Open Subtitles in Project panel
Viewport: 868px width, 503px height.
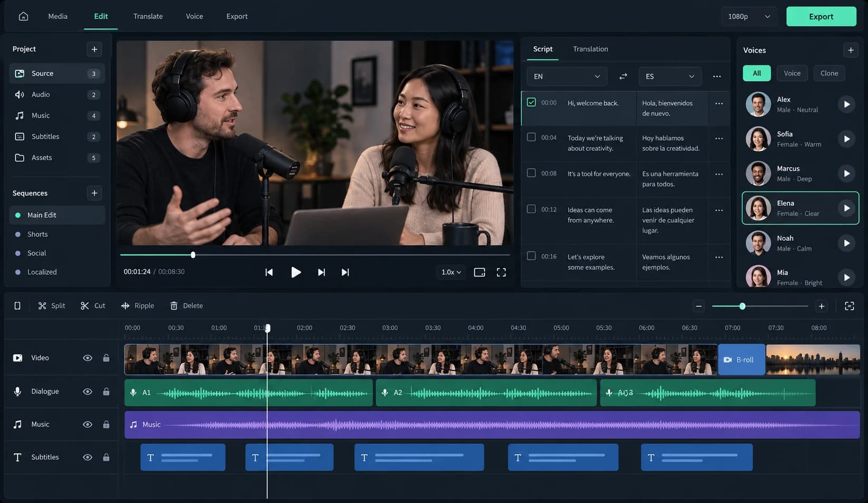click(57, 136)
